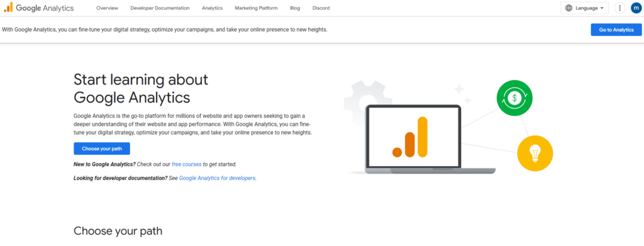Follow the free courses link
The height and width of the screenshot is (246, 644).
186,164
